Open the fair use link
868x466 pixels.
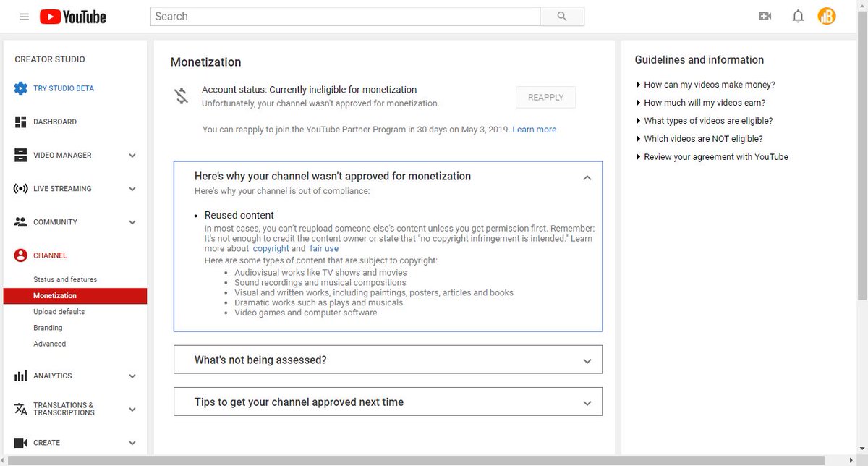point(324,249)
